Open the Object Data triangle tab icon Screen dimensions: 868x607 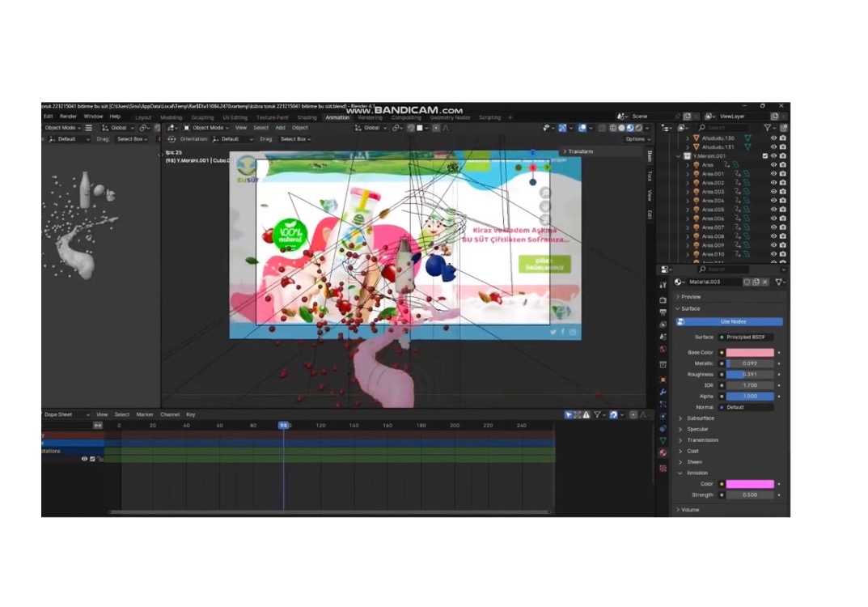click(663, 441)
